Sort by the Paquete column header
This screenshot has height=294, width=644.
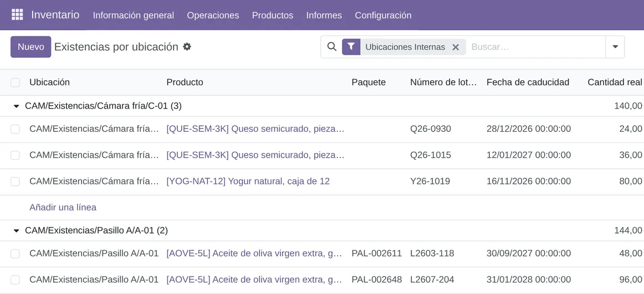pos(369,82)
